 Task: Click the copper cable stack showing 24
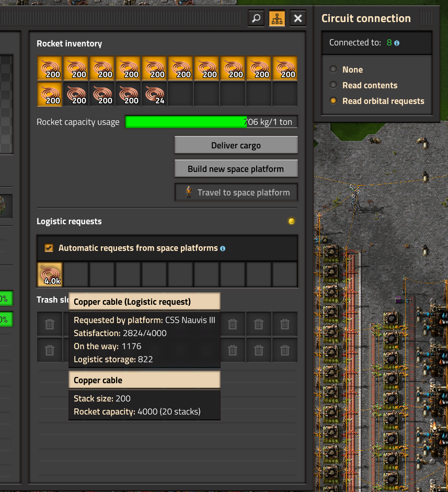(x=154, y=95)
